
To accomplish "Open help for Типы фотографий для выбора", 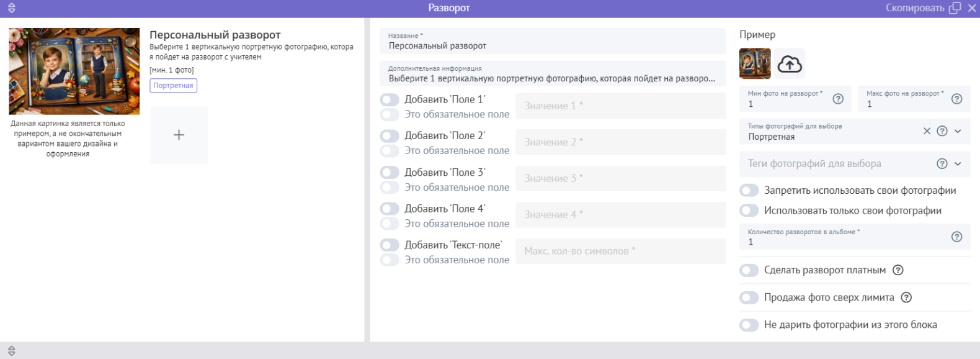I will tap(942, 131).
